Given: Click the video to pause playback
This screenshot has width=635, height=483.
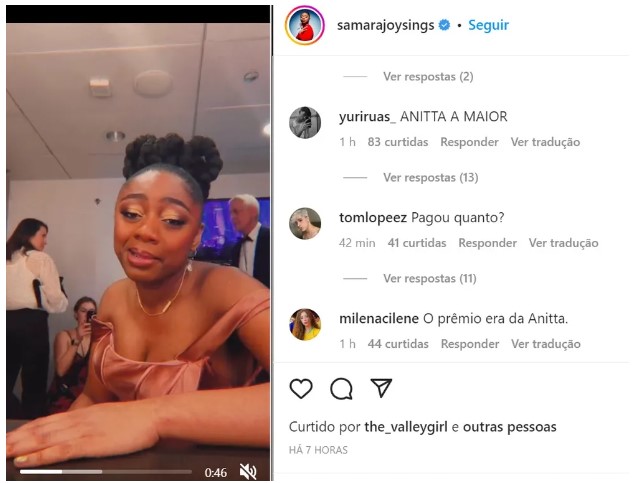Looking at the screenshot, I should [x=138, y=243].
